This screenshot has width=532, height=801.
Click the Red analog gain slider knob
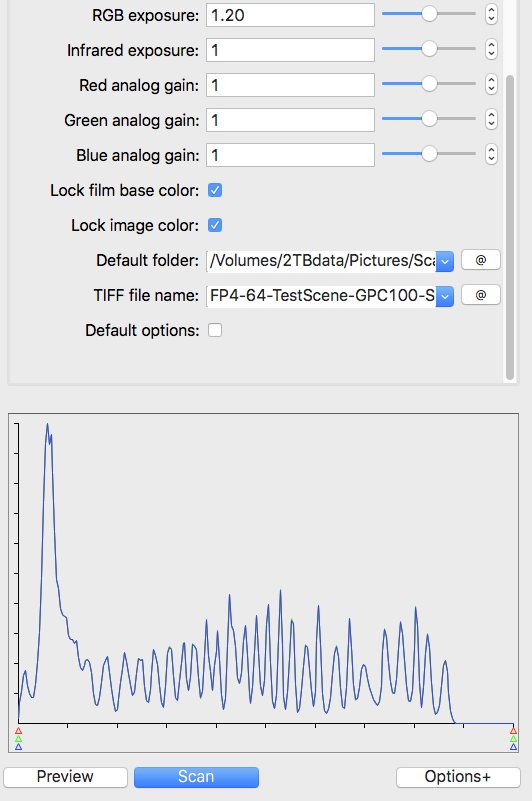429,84
